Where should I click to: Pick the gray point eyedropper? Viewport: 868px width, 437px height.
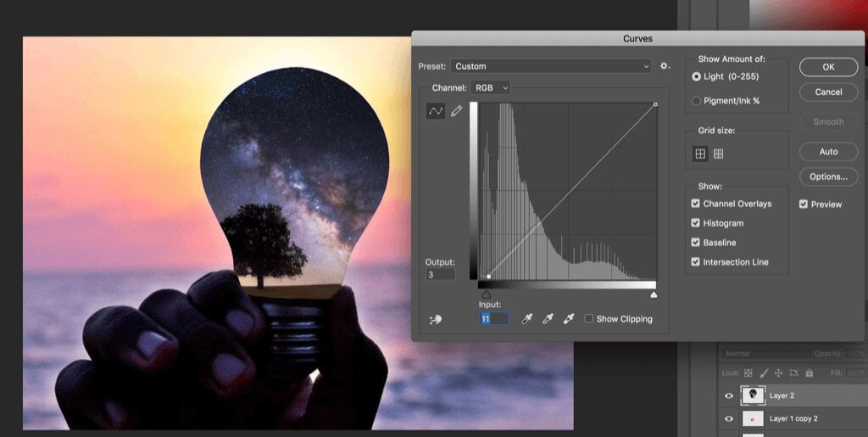[x=548, y=318]
